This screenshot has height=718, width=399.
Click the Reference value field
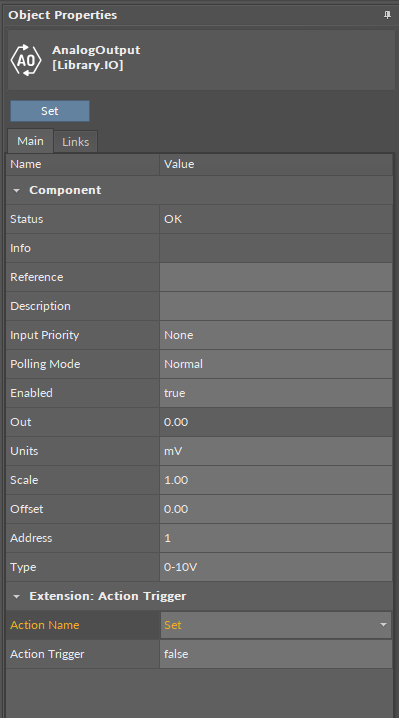(x=276, y=277)
